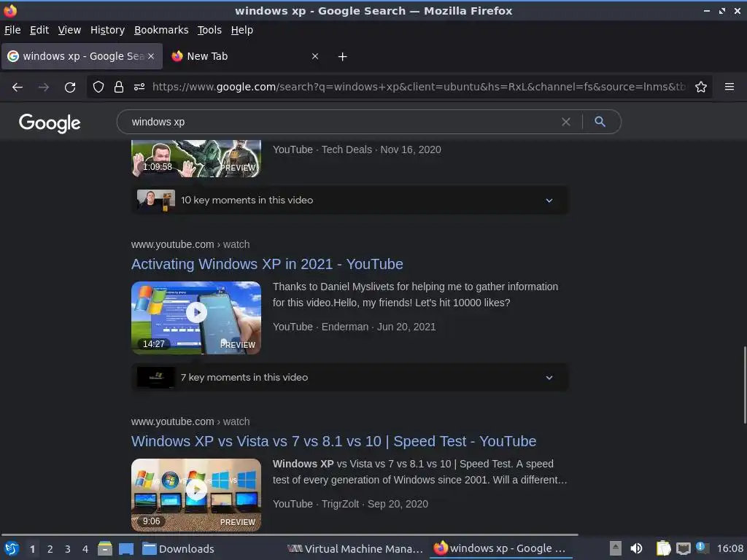The height and width of the screenshot is (560, 747).
Task: Clear the Google search box with X
Action: [566, 122]
